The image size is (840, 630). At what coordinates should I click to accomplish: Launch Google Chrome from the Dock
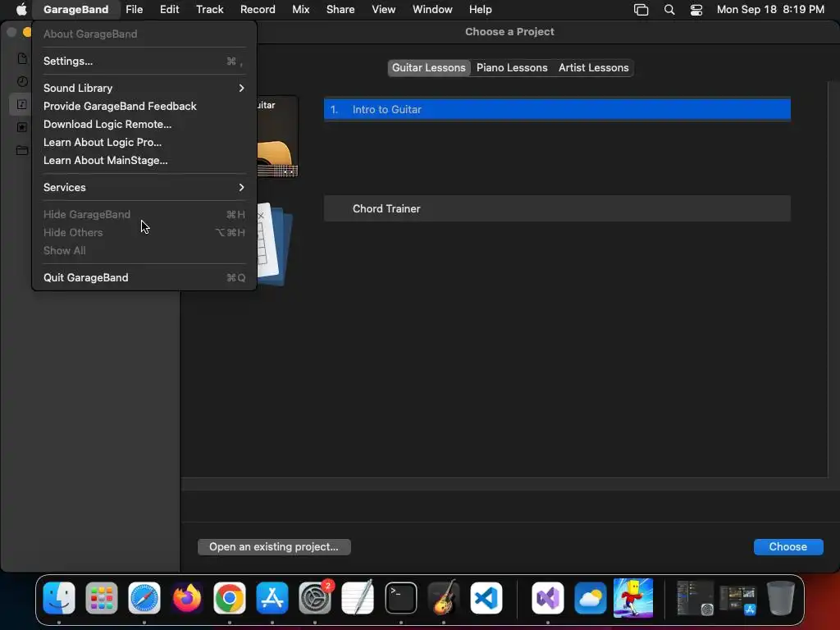pyautogui.click(x=230, y=597)
